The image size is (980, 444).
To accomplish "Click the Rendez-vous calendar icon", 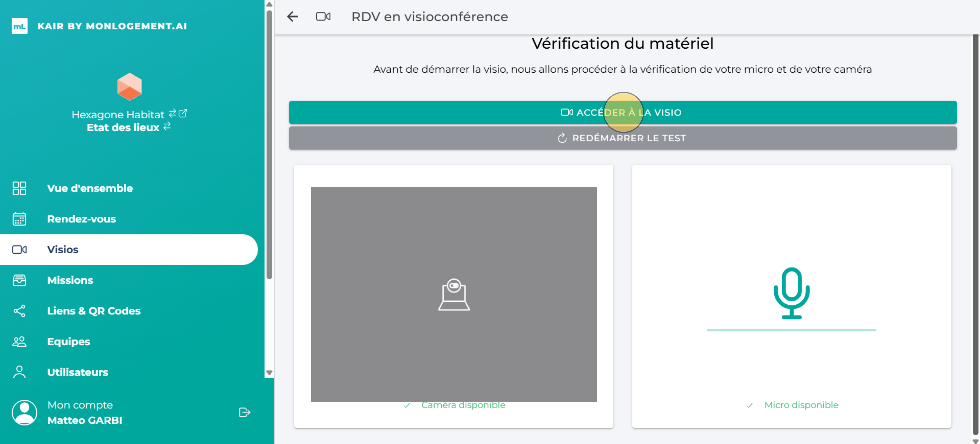I will tap(19, 219).
